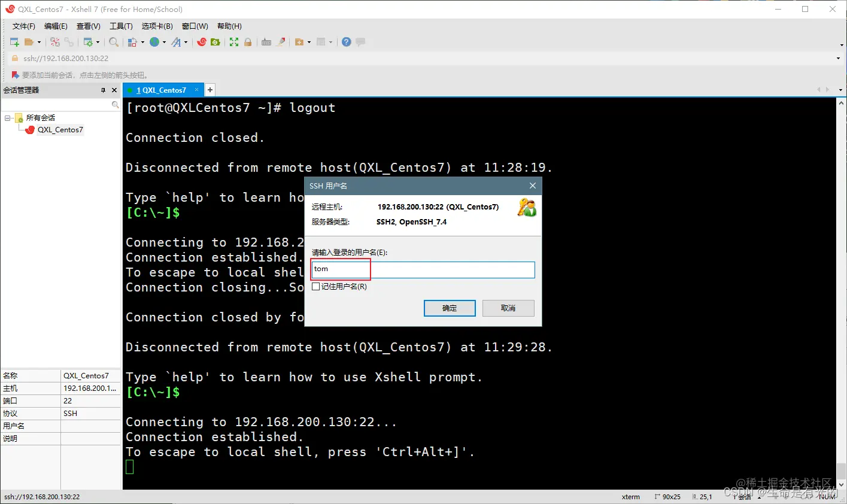Close the Session Manager panel
Screen dimensions: 847x504
point(114,90)
